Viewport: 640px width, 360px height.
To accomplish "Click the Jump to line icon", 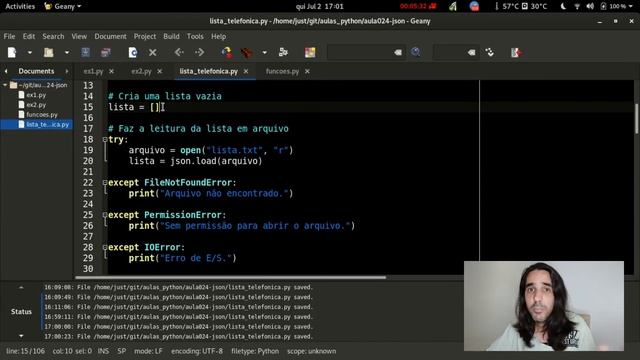I will tap(490, 52).
